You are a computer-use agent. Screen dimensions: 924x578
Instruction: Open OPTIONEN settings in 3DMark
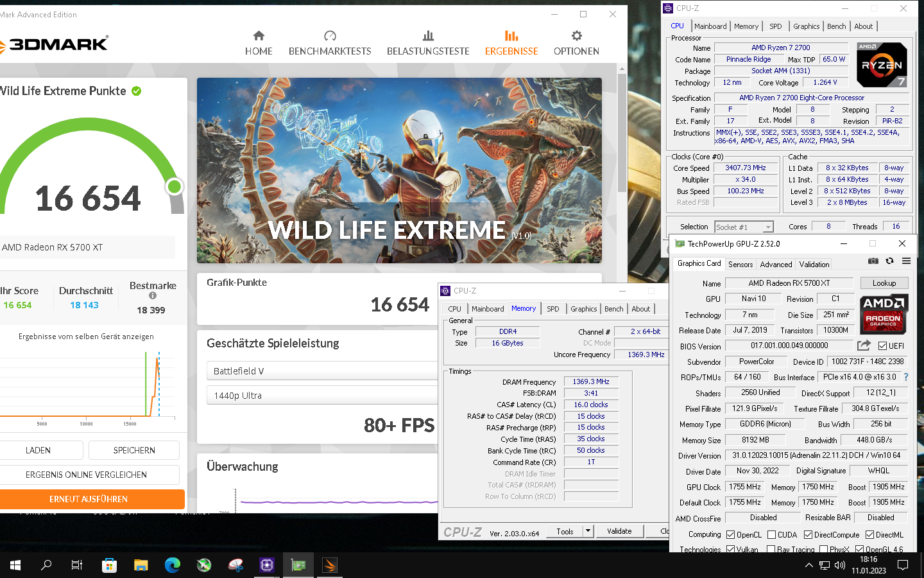(x=576, y=44)
